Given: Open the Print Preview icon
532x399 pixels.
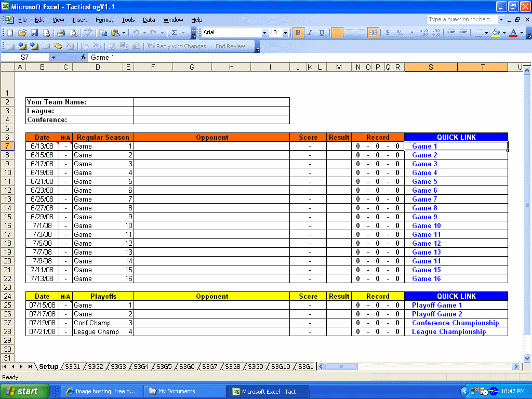Looking at the screenshot, I should pos(73,33).
